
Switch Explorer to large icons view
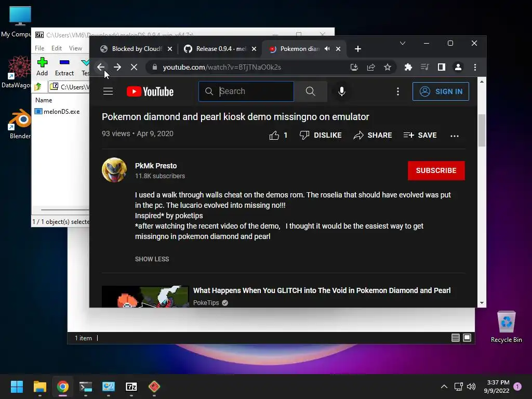pos(467,338)
